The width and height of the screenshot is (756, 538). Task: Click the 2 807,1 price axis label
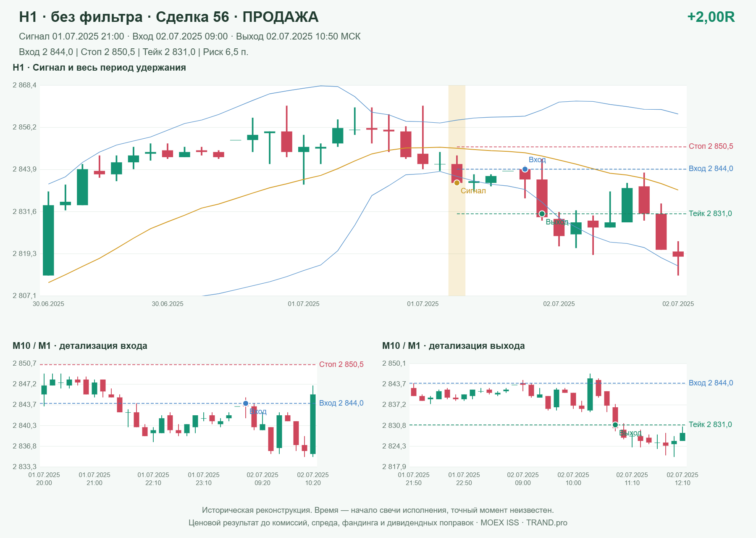pos(24,296)
